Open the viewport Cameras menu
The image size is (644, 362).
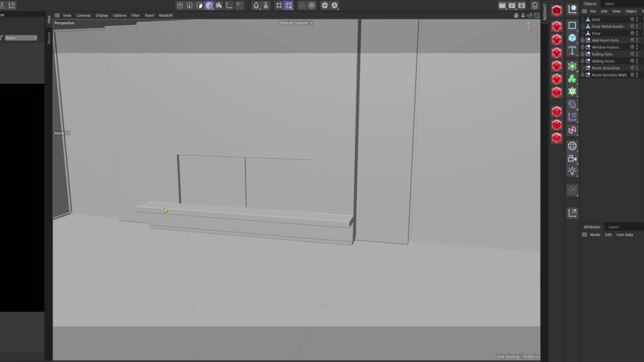point(83,15)
